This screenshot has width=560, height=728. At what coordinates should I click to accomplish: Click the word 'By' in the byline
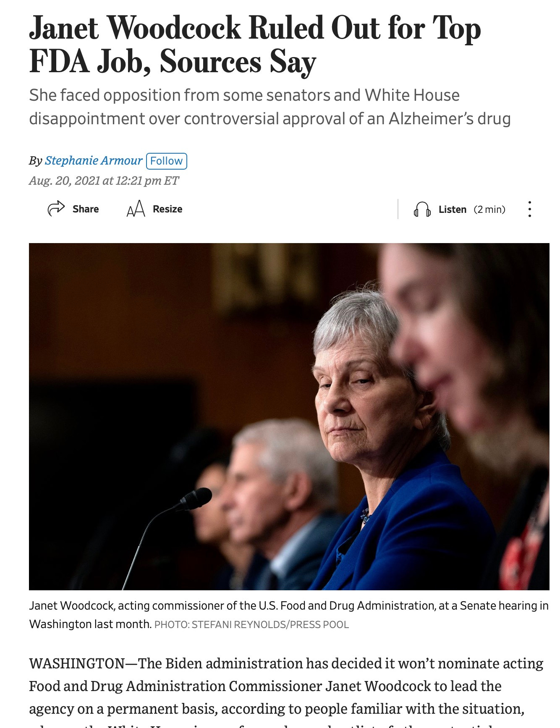[36, 161]
